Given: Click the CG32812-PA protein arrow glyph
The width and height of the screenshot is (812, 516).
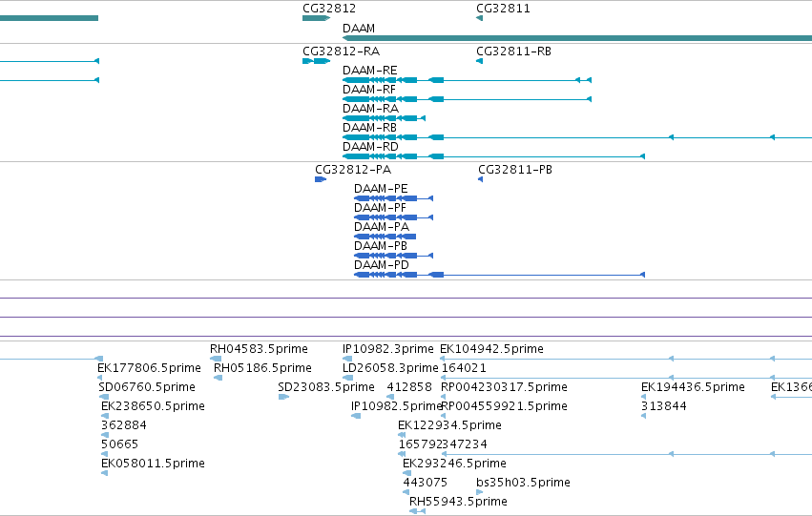Looking at the screenshot, I should pos(321,179).
